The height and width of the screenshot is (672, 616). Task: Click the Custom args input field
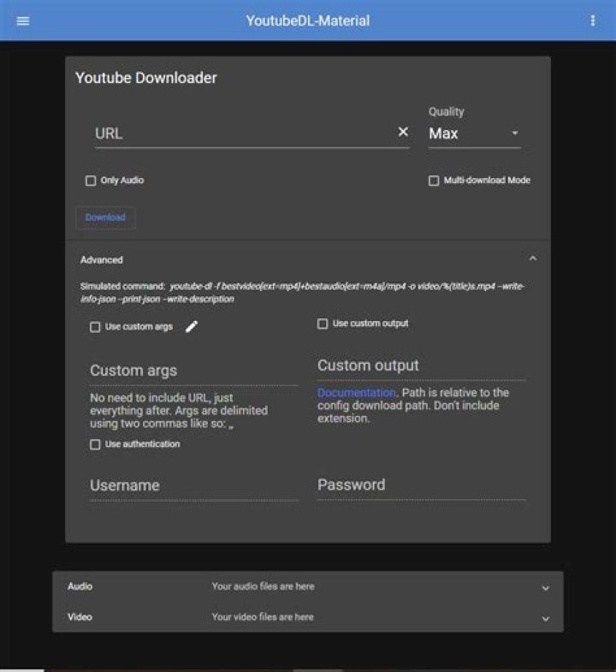pos(194,372)
